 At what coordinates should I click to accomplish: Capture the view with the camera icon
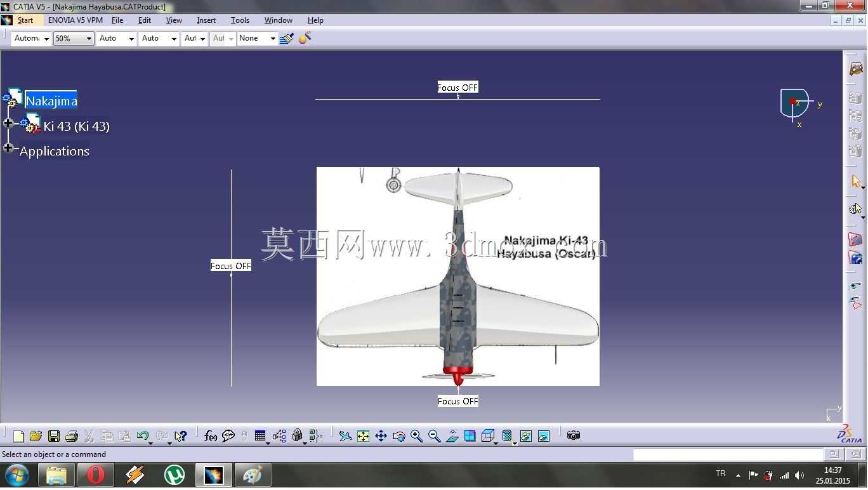[574, 436]
